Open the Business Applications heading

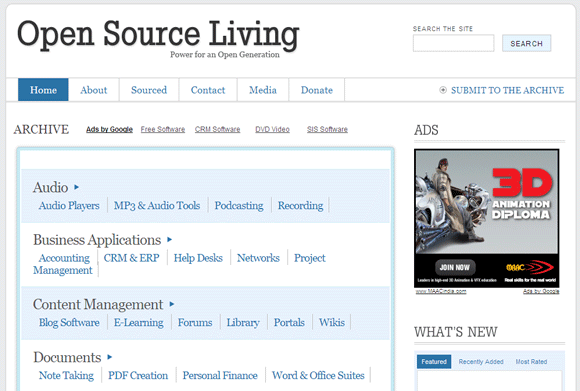[x=97, y=240]
